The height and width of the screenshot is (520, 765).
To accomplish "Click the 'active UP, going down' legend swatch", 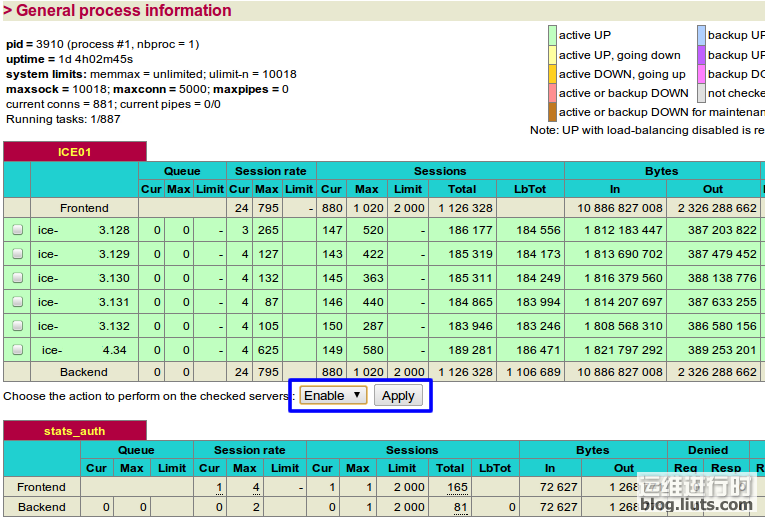I will (552, 55).
